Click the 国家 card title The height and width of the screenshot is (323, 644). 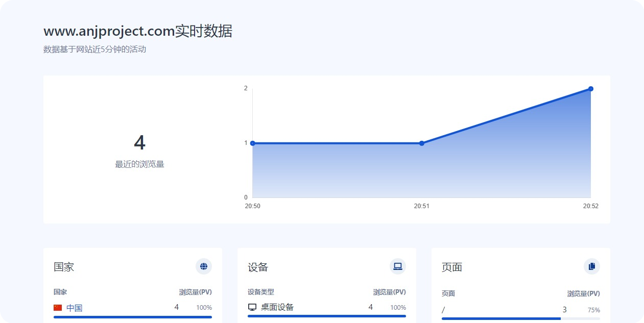[64, 267]
